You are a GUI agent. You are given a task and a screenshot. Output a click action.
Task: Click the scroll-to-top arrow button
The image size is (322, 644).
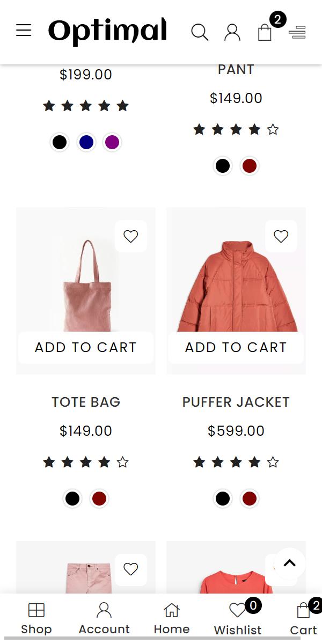click(290, 563)
